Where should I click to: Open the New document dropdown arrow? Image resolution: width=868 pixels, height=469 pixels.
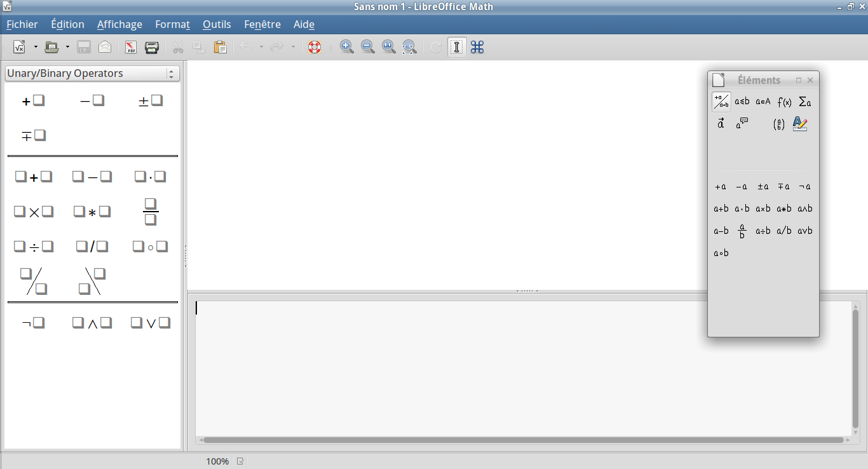click(x=36, y=47)
